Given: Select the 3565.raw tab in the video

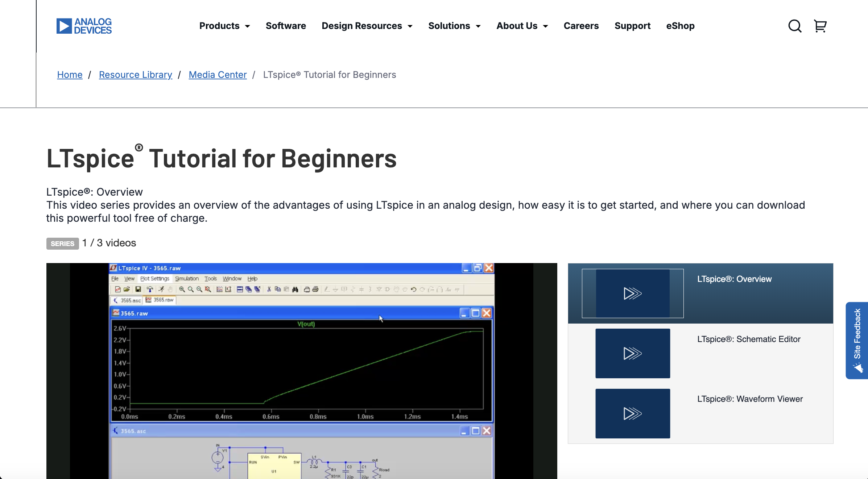Looking at the screenshot, I should (160, 300).
